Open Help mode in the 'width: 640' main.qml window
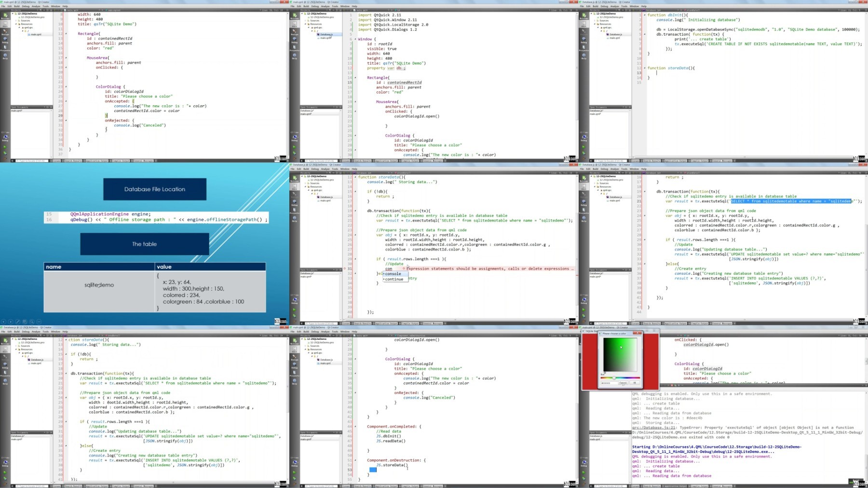Viewport: 868px width, 488px height. [5, 56]
